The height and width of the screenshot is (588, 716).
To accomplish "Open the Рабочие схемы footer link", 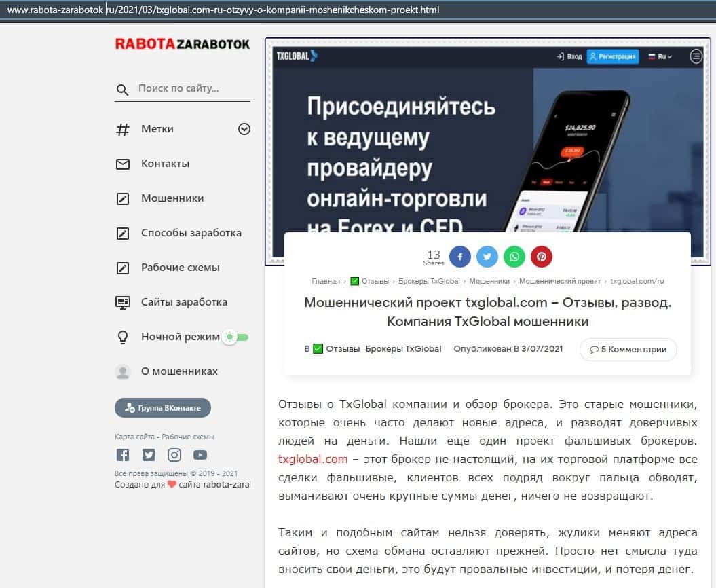I will coord(188,437).
